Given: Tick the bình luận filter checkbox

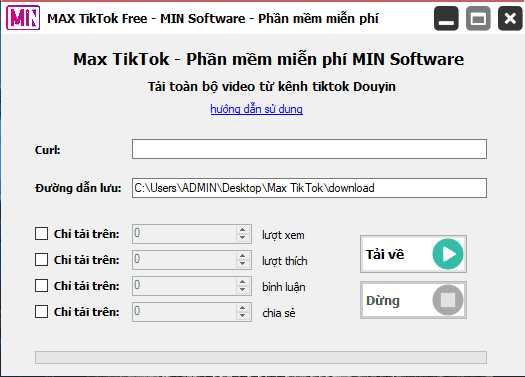Looking at the screenshot, I should 42,286.
